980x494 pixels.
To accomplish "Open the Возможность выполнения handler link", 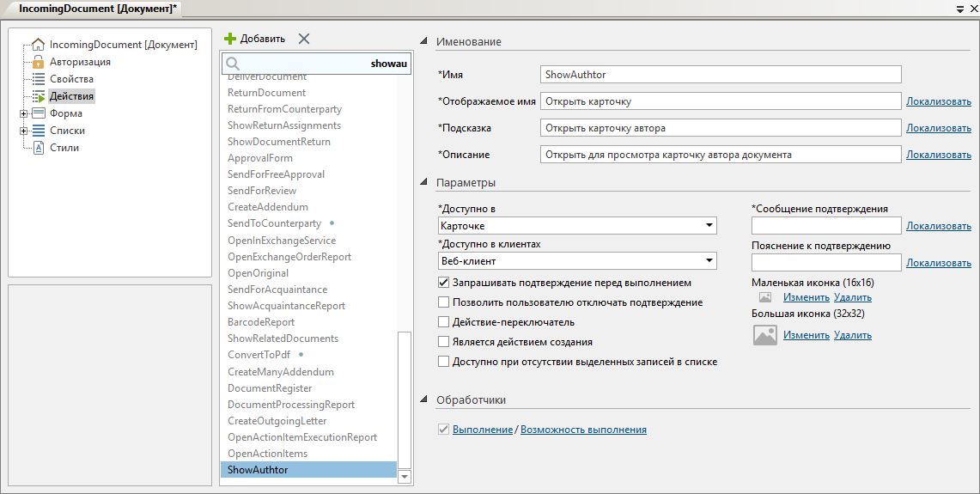I will [583, 430].
